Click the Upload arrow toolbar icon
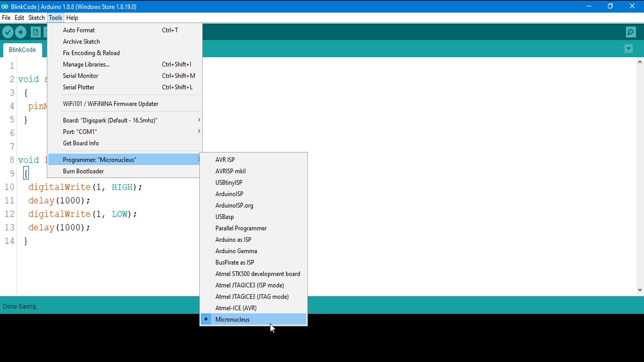The width and height of the screenshot is (644, 362). click(x=21, y=32)
